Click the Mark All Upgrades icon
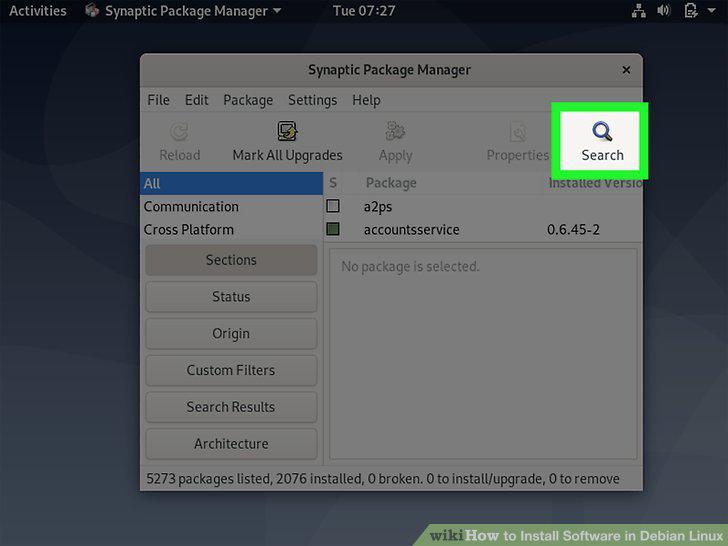This screenshot has height=546, width=728. 287,131
